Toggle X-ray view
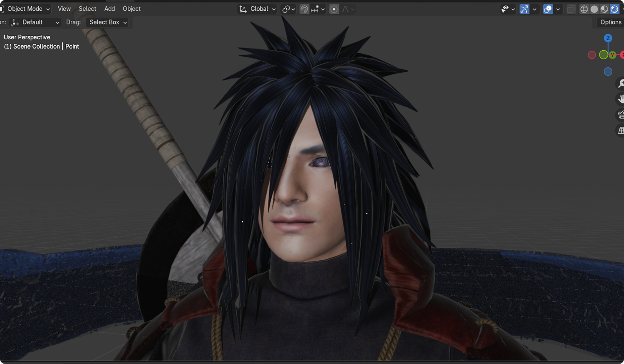This screenshot has width=624, height=364. tap(571, 9)
